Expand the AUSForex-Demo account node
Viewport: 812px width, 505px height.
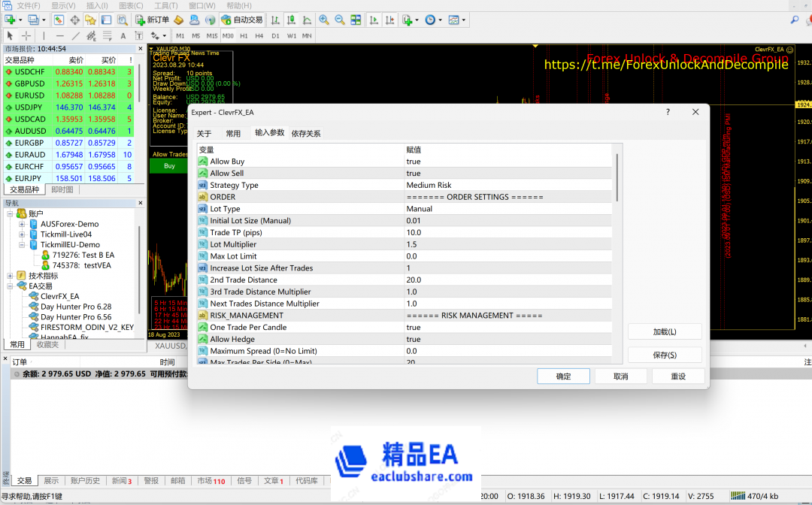(x=22, y=224)
